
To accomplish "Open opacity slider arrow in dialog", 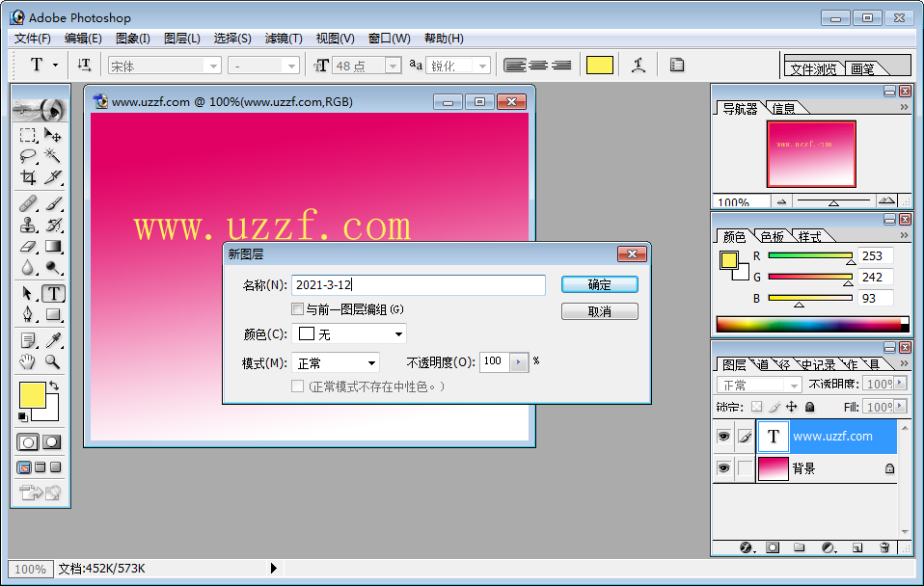I will pos(519,361).
